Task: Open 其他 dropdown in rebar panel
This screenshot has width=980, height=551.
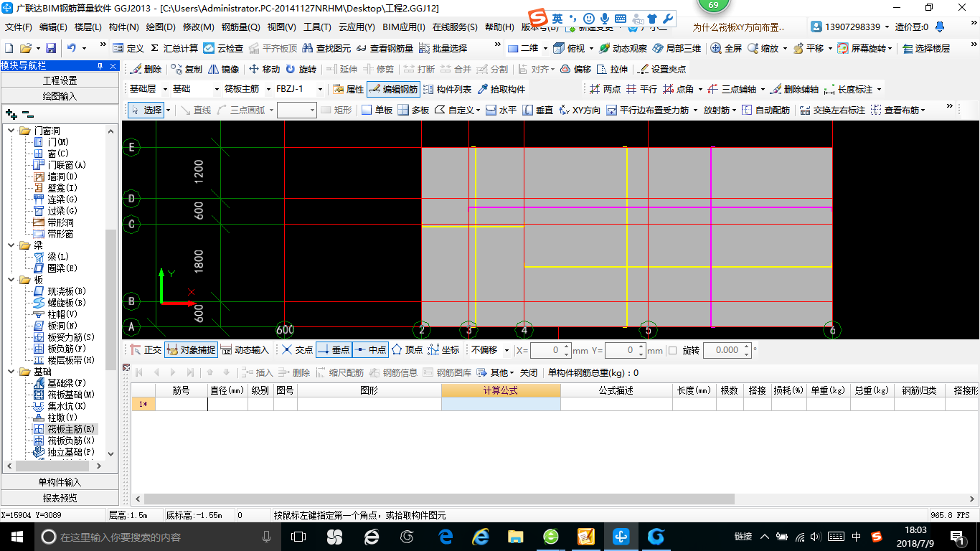Action: pyautogui.click(x=496, y=372)
